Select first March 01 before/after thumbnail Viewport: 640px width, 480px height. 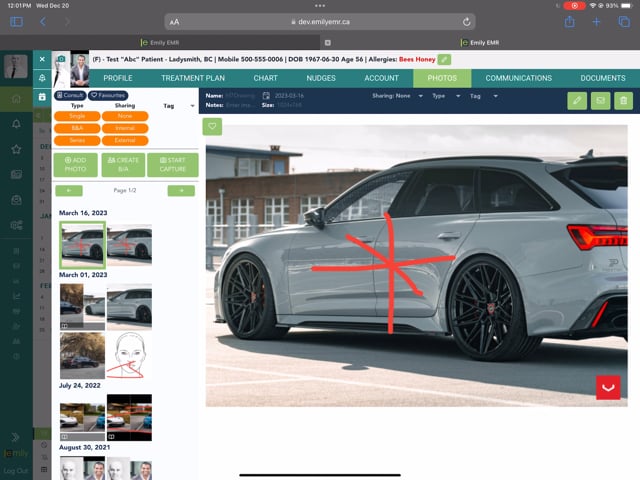[82, 307]
